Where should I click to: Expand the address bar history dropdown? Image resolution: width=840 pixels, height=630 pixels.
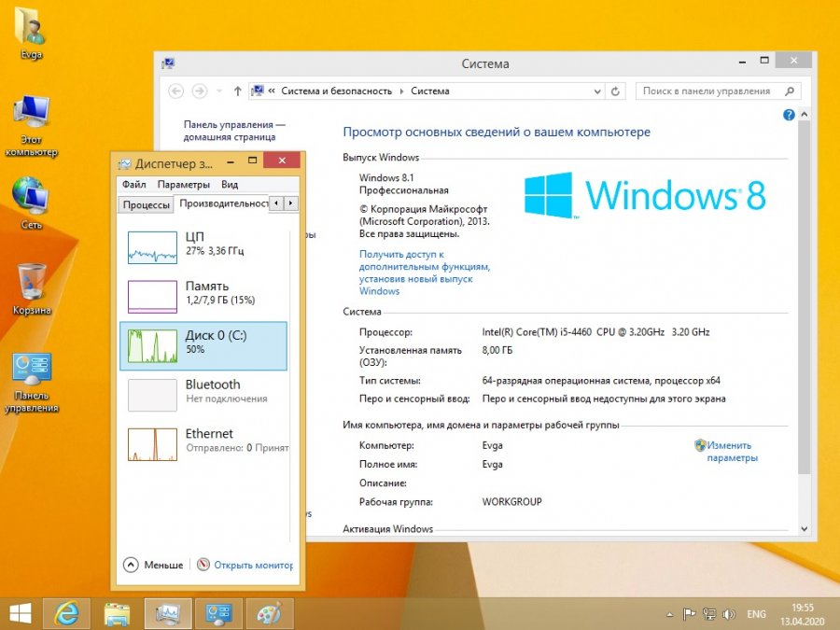[x=597, y=91]
